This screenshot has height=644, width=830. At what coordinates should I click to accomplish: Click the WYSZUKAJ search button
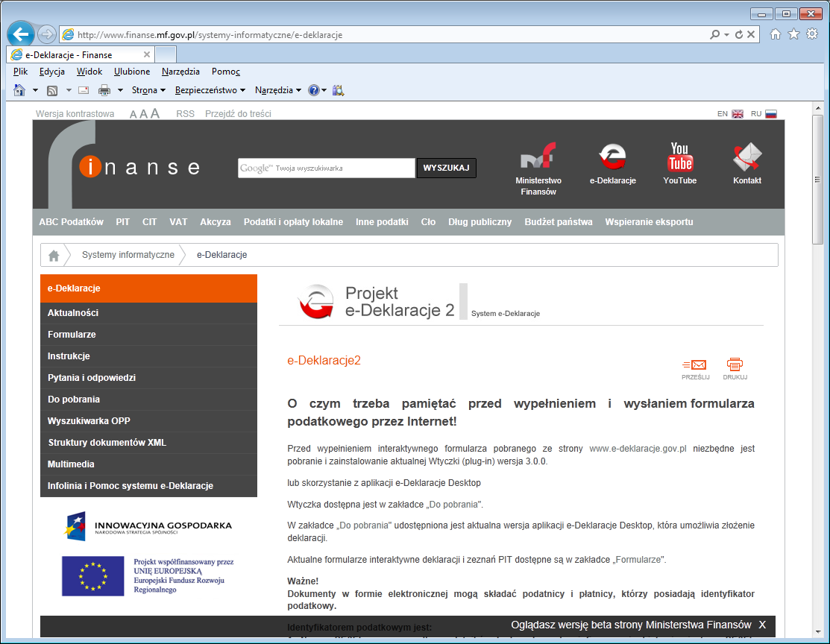(x=446, y=168)
